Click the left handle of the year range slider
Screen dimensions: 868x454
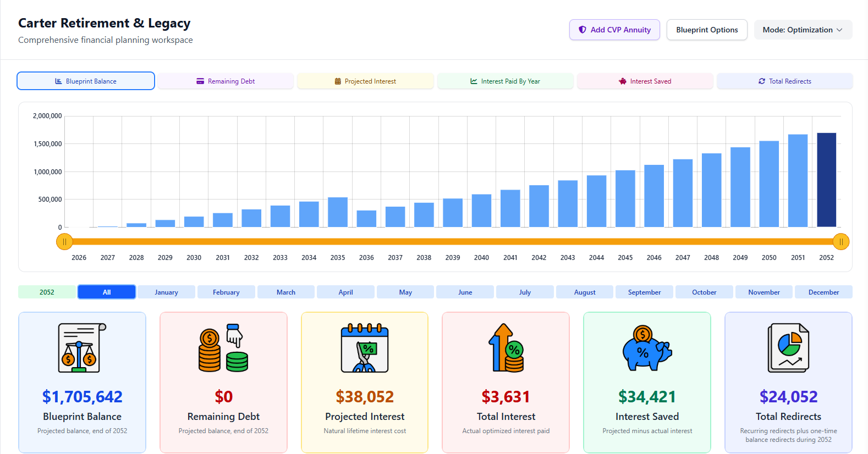(64, 241)
